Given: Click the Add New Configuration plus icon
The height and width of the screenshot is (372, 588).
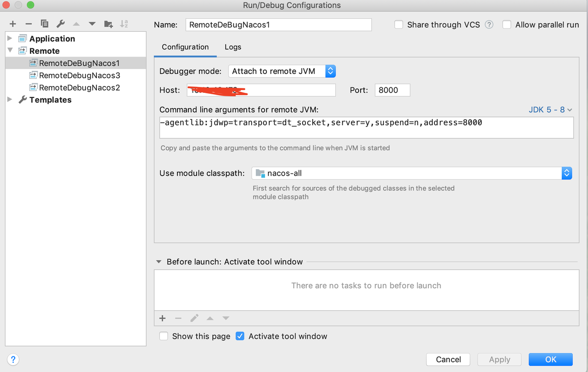Looking at the screenshot, I should 13,24.
